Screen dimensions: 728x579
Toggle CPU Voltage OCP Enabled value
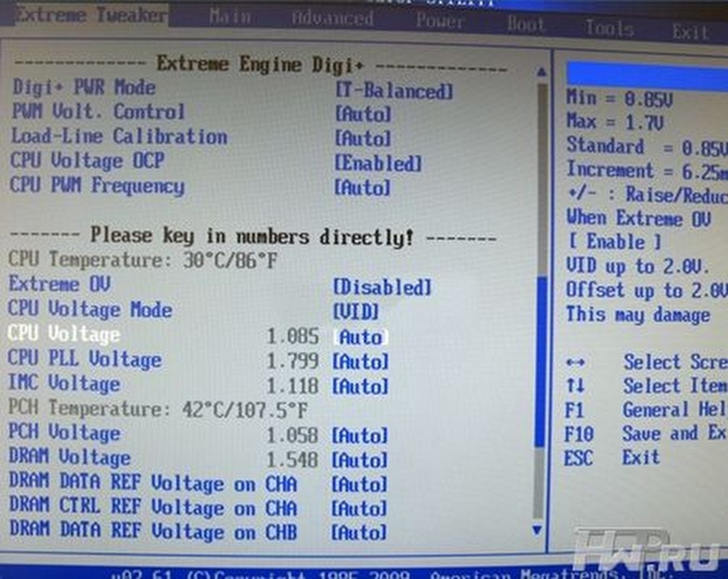click(x=378, y=163)
